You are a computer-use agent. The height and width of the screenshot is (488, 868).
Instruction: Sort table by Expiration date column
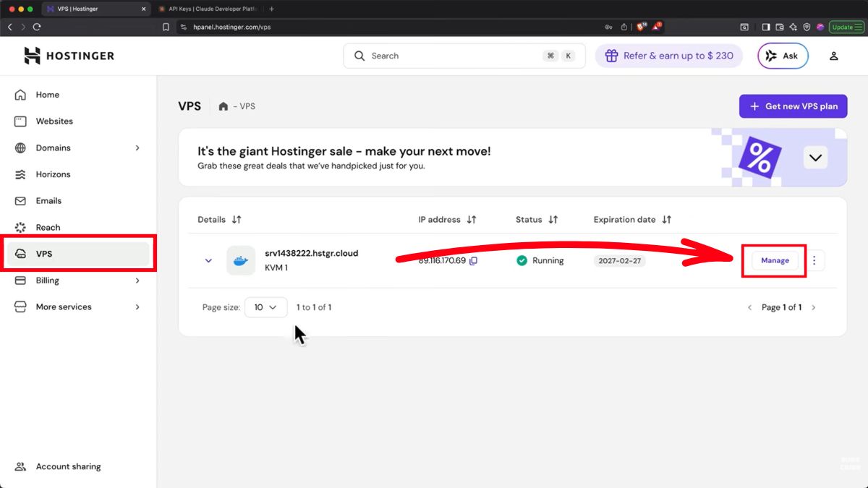667,220
